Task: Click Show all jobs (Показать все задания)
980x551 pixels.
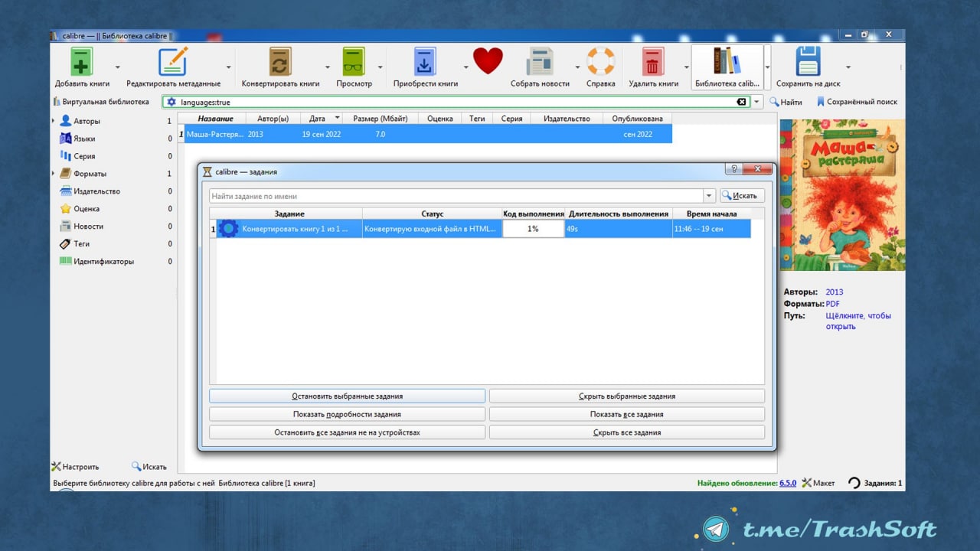Action: click(x=626, y=414)
